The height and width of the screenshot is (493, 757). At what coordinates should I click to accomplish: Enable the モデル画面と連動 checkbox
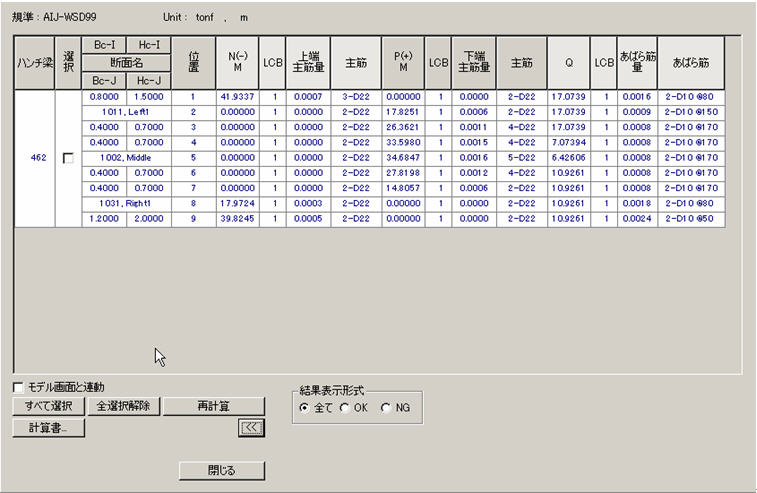(19, 387)
